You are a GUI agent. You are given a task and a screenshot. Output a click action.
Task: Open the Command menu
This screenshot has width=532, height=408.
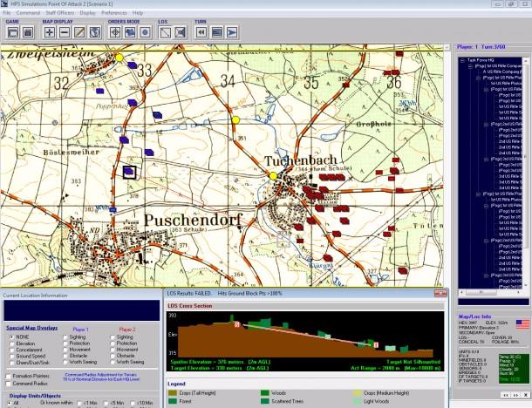click(28, 13)
